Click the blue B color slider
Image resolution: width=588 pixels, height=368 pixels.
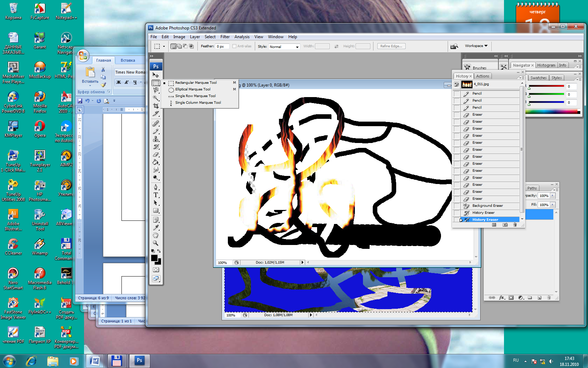point(546,102)
